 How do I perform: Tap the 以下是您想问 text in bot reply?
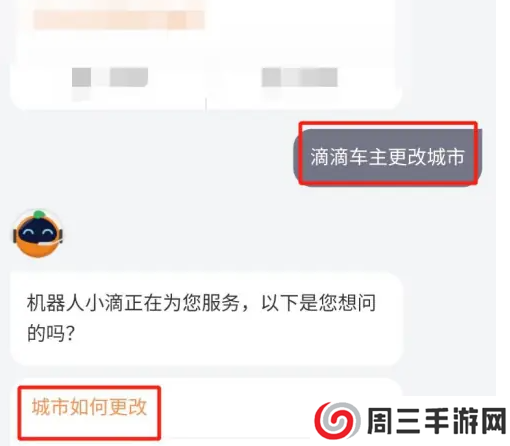[x=319, y=303]
